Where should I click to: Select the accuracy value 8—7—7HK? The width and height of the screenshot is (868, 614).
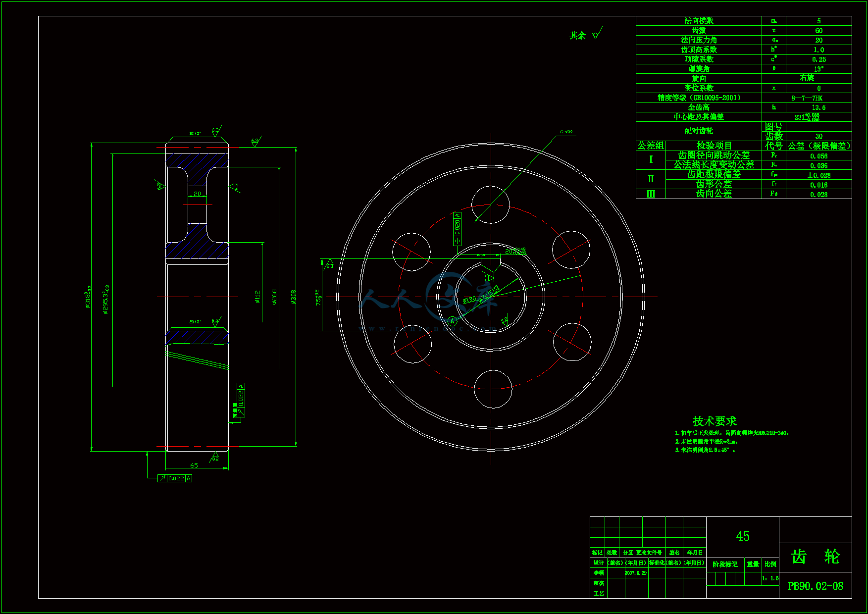pos(807,98)
